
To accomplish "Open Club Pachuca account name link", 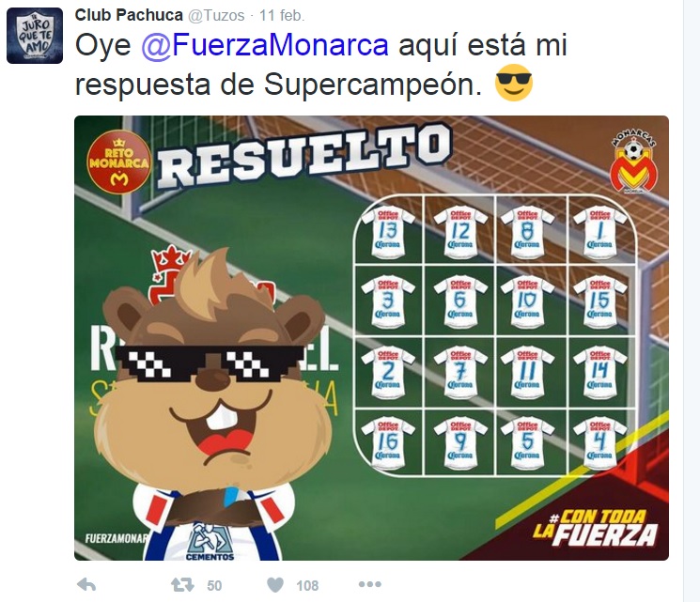I will [x=129, y=15].
